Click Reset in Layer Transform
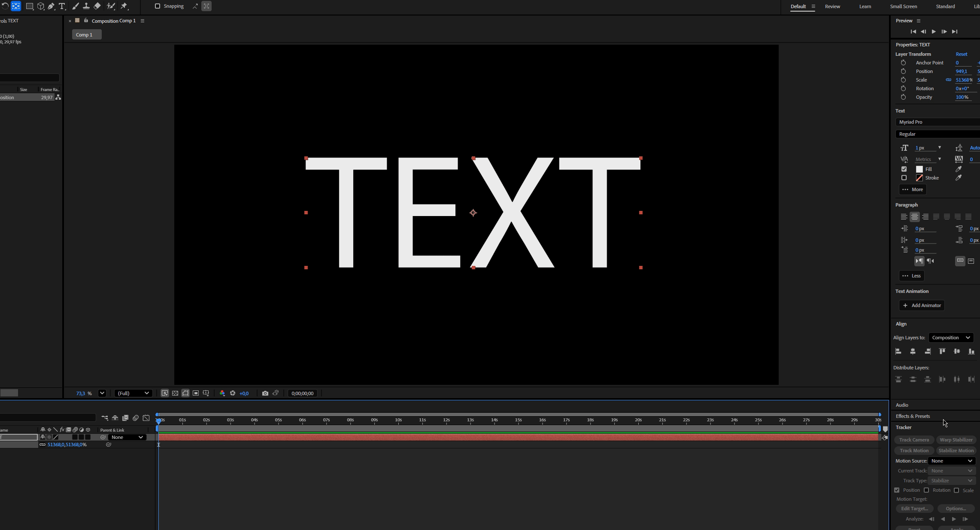 pos(961,54)
